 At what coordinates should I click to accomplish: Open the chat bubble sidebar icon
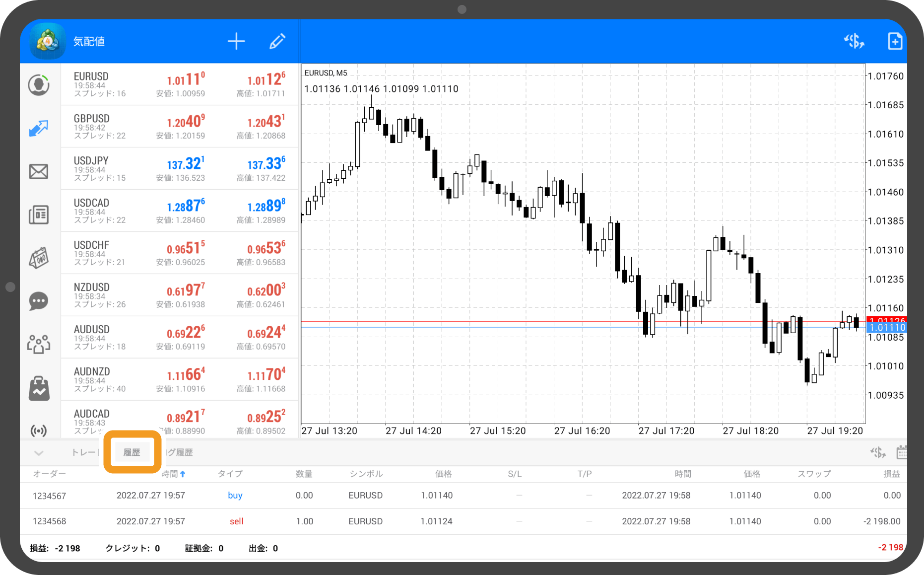click(x=39, y=301)
